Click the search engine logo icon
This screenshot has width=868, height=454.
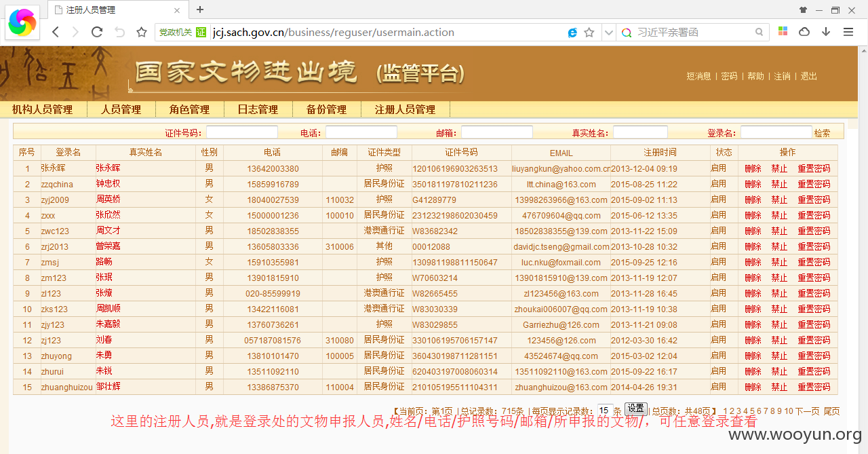tap(627, 32)
